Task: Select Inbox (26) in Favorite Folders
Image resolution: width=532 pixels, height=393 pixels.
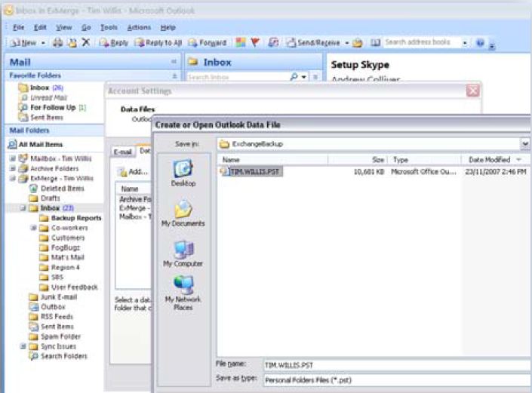Action: coord(41,88)
